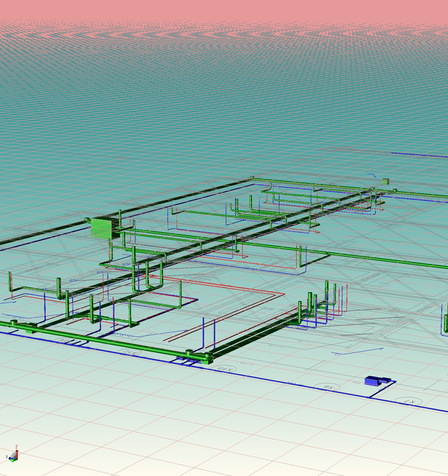
Task: Click the X12 grid axis label
Action: (130, 352)
